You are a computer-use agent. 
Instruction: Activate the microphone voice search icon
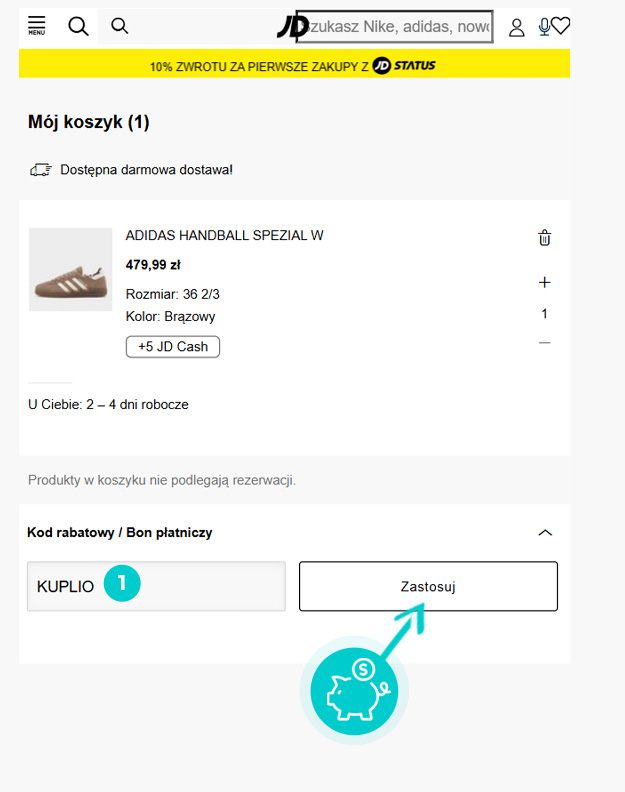(544, 27)
